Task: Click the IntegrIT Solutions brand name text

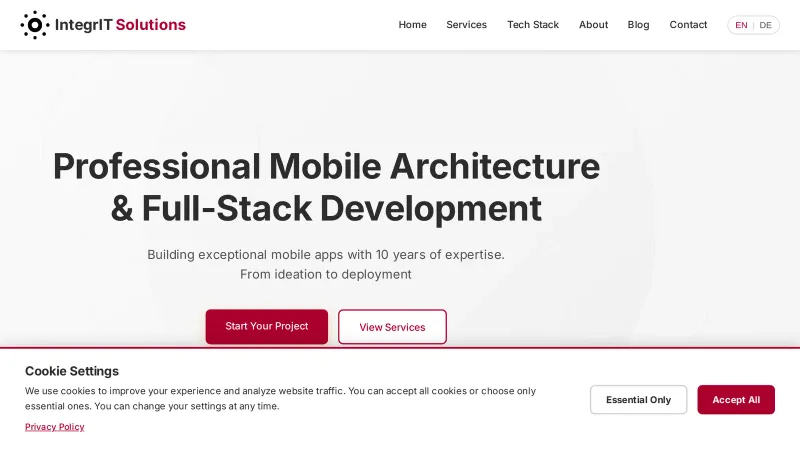Action: pyautogui.click(x=120, y=25)
